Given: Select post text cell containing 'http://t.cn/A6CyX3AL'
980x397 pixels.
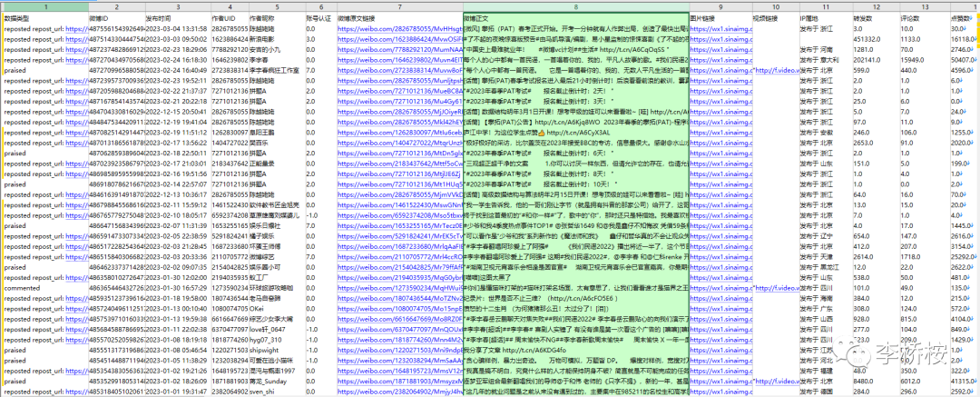Looking at the screenshot, I should (x=576, y=133).
